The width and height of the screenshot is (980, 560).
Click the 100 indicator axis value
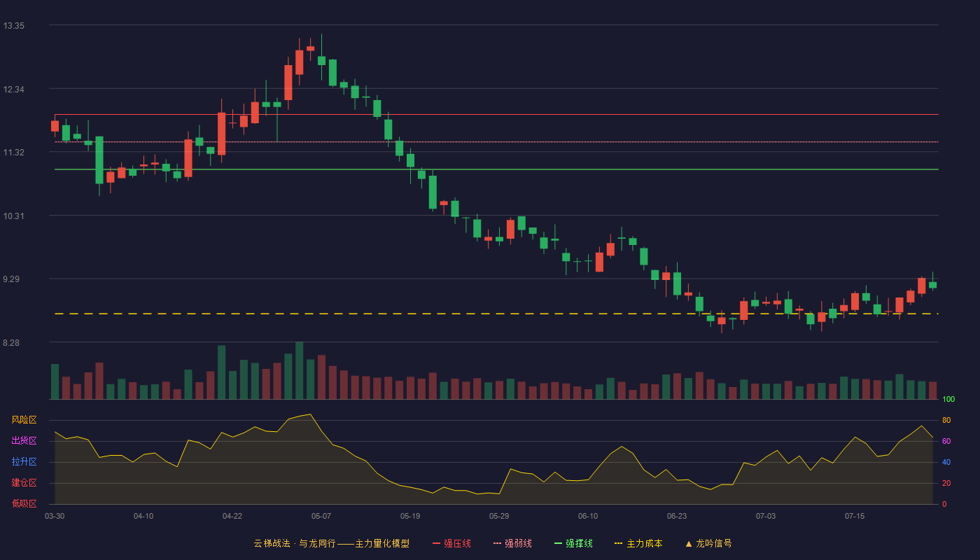948,400
